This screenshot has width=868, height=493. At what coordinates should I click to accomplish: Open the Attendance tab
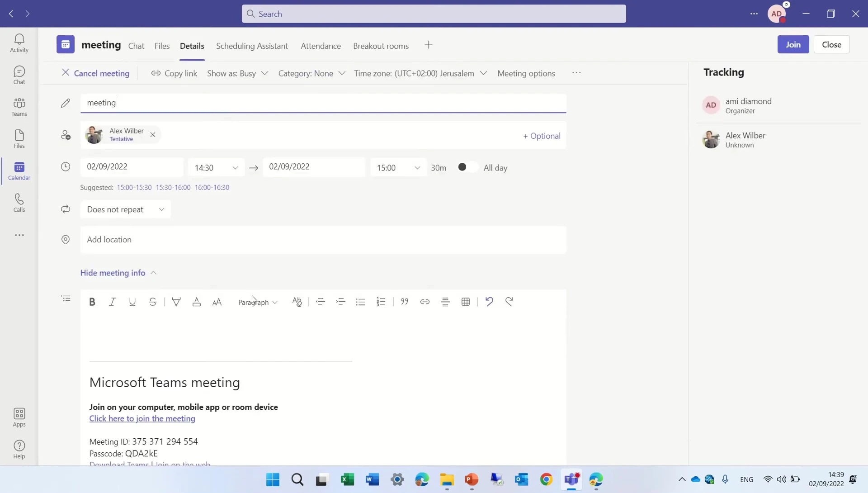pyautogui.click(x=321, y=46)
